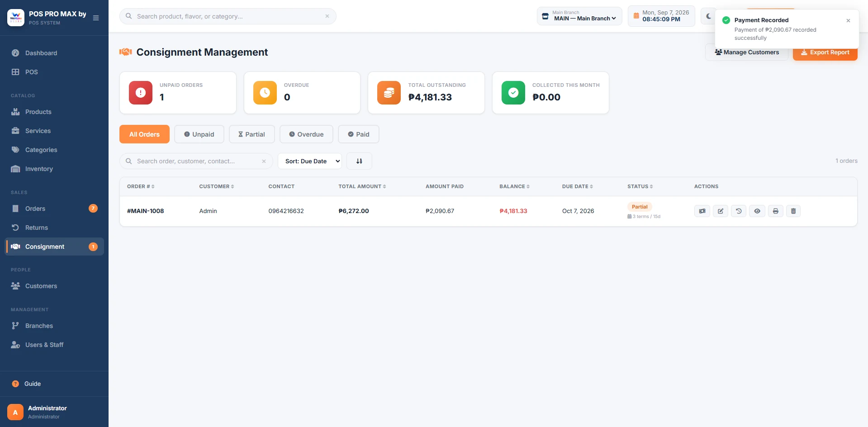Reverse the sort direction

[359, 161]
